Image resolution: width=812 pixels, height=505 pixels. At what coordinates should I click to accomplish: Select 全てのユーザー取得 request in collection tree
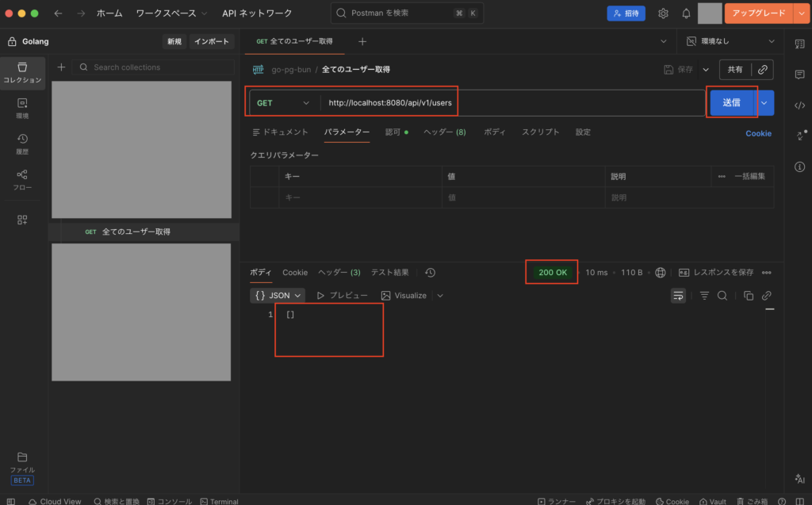click(136, 232)
